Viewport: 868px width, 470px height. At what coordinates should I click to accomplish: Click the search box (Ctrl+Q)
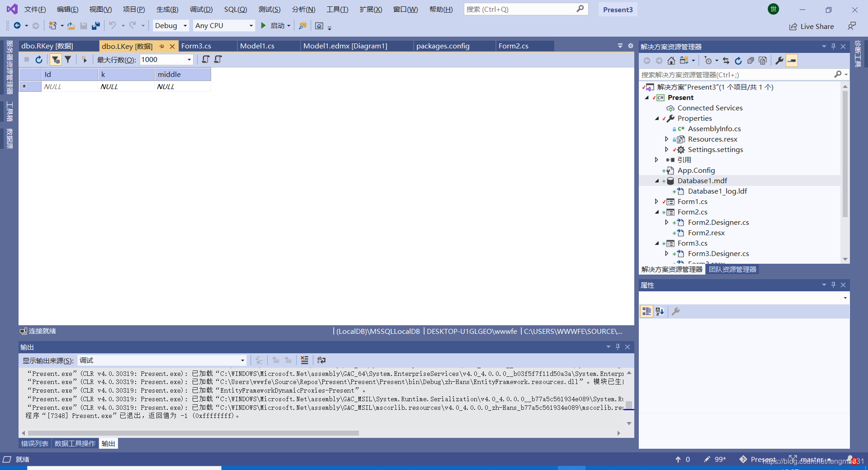pyautogui.click(x=526, y=9)
